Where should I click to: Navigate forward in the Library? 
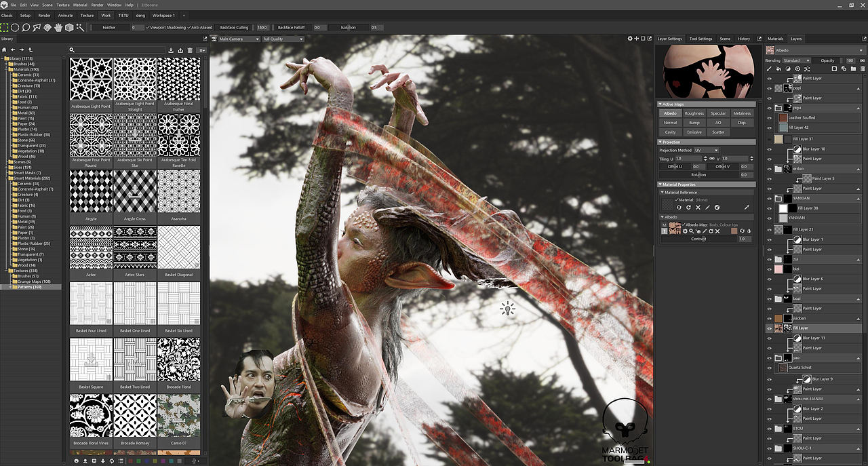[22, 50]
